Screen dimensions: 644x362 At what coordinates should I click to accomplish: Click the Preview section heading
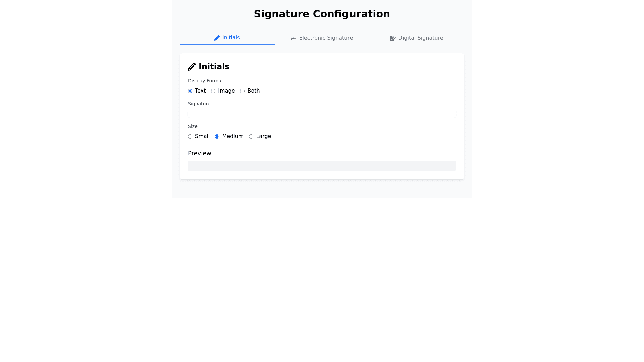(200, 153)
